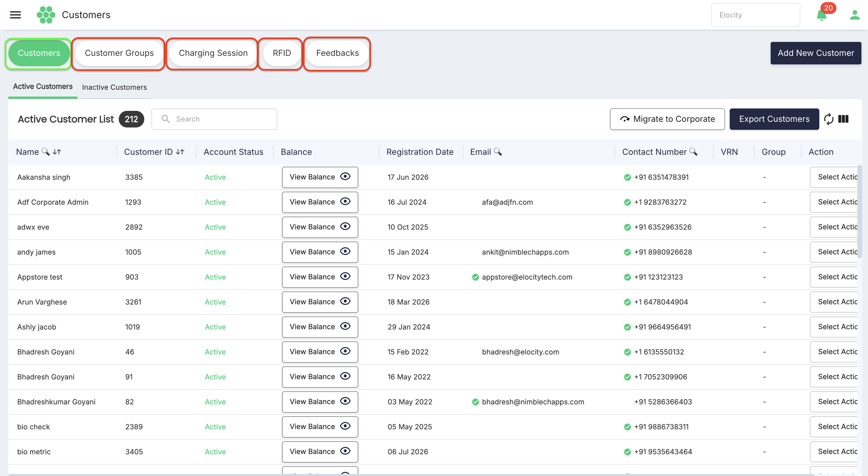The image size is (868, 476).
Task: Click Export Customers button
Action: [x=774, y=119]
